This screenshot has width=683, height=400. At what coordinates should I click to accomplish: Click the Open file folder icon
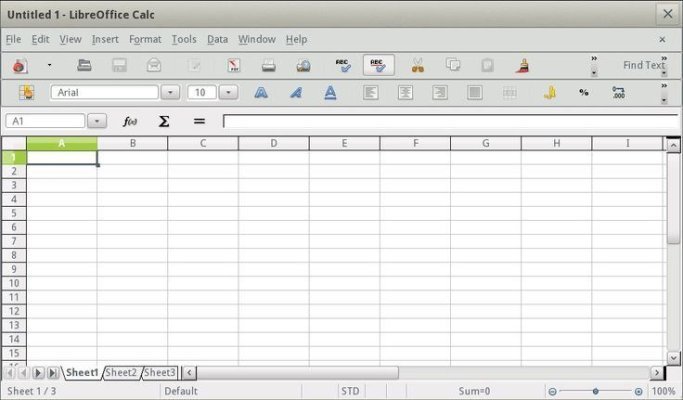click(84, 65)
